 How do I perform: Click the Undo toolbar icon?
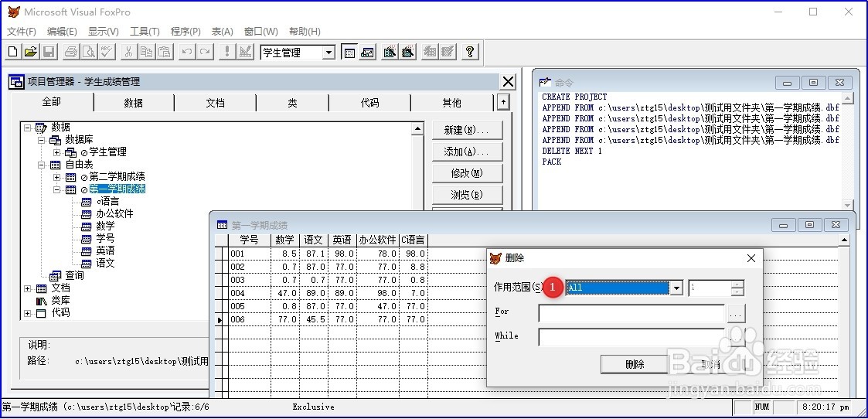(187, 52)
